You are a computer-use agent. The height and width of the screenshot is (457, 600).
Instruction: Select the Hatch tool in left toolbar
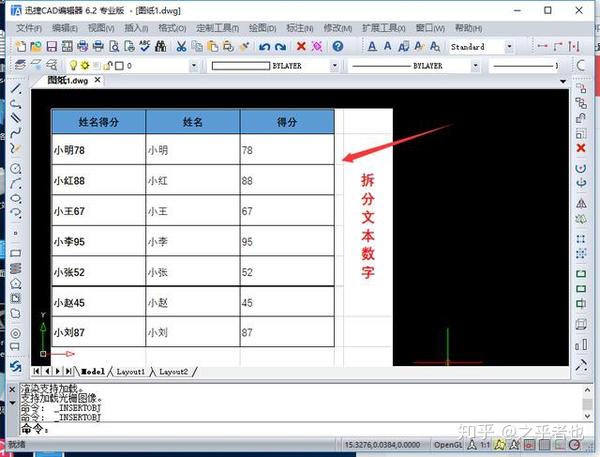coord(16,268)
